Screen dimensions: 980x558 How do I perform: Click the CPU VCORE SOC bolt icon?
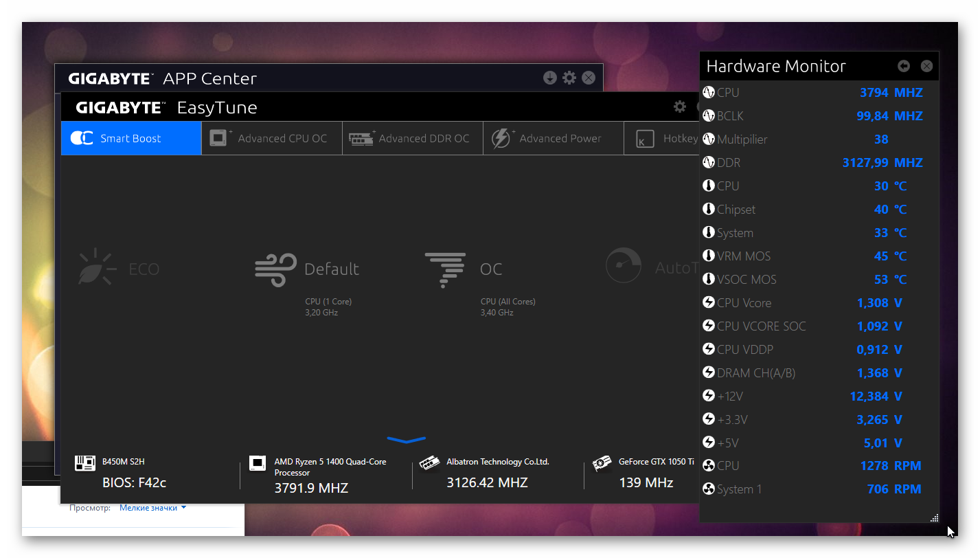coord(709,326)
